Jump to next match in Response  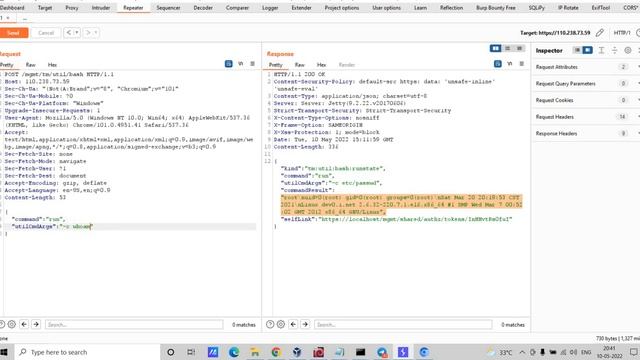(x=305, y=324)
